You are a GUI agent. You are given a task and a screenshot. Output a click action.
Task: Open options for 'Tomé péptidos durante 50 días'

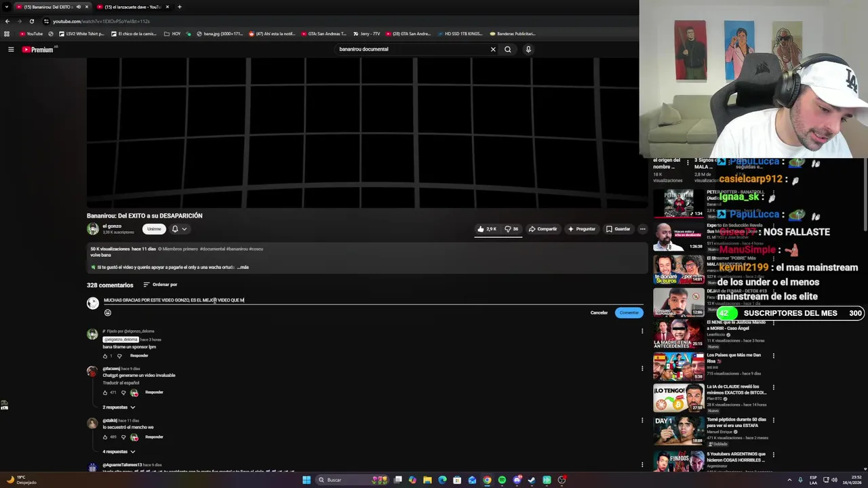tap(773, 420)
